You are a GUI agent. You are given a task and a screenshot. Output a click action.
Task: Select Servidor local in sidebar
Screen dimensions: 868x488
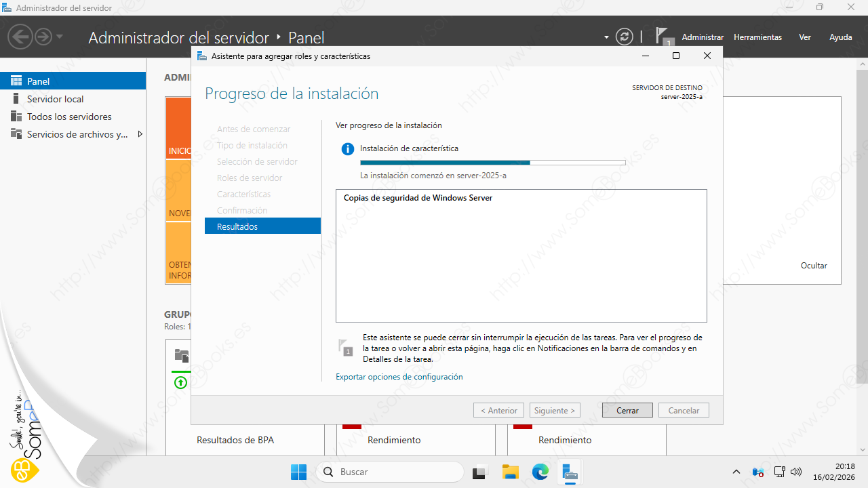pyautogui.click(x=55, y=99)
